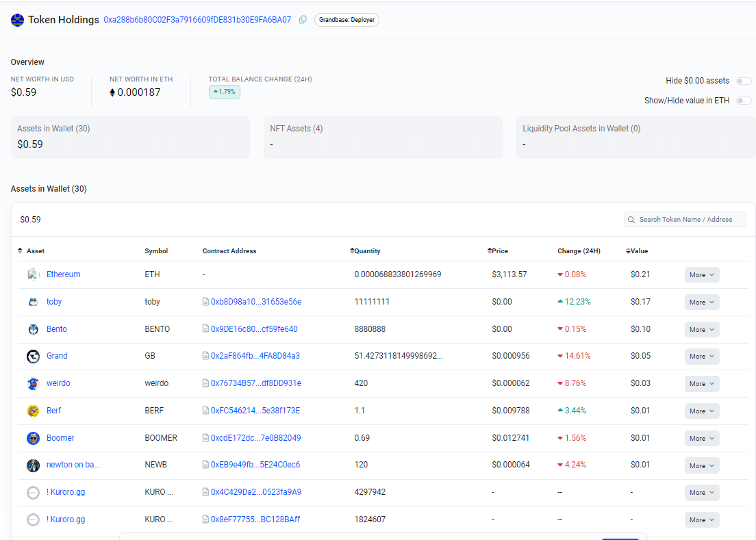Click contract file icon beside 0xEB9e49fb...5E24C0ec6
Screen dimensions: 756x540
pyautogui.click(x=206, y=465)
